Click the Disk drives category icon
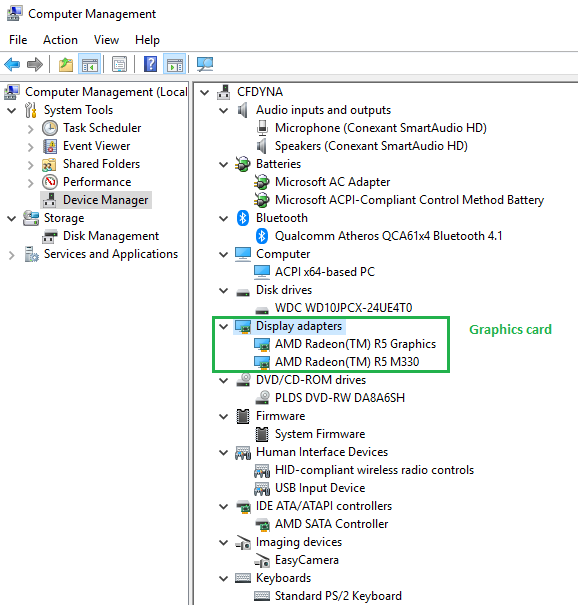The image size is (578, 605). 243,292
